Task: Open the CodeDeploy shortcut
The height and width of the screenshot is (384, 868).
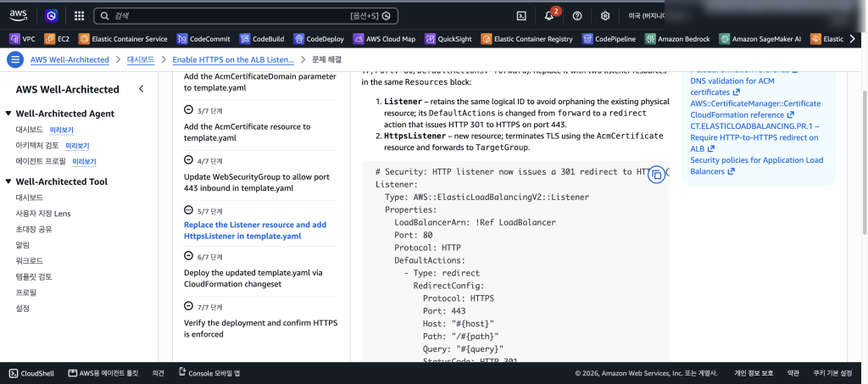Action: (319, 39)
